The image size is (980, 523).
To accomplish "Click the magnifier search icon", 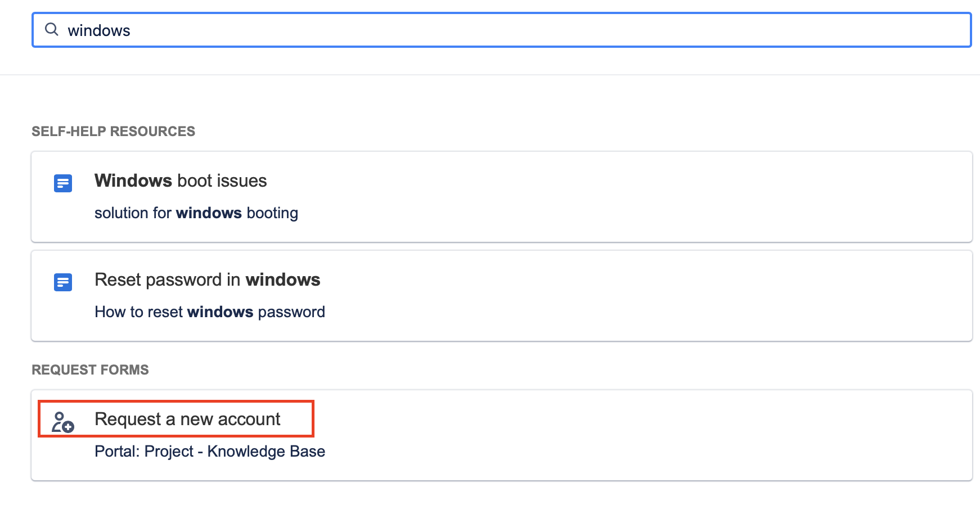I will (52, 29).
